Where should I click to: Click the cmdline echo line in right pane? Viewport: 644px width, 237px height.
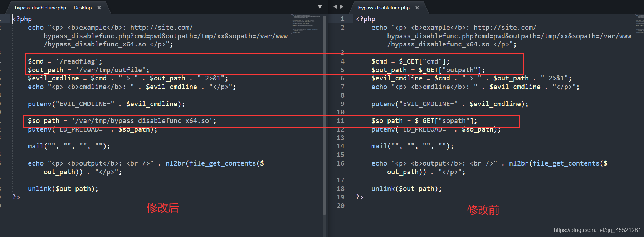(475, 87)
